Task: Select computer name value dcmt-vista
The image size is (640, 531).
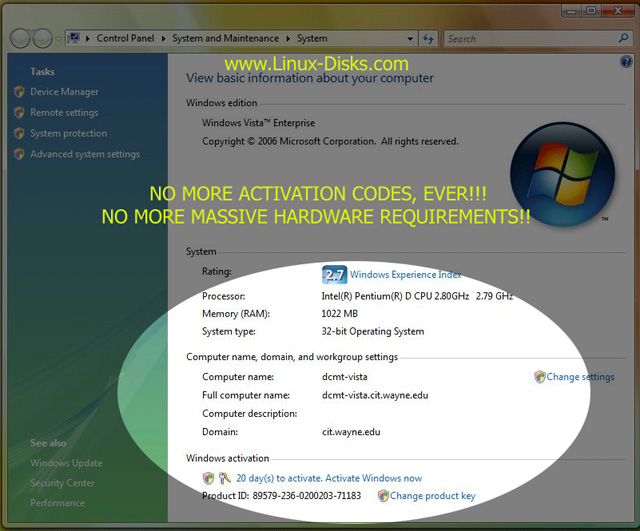Action: click(x=344, y=377)
